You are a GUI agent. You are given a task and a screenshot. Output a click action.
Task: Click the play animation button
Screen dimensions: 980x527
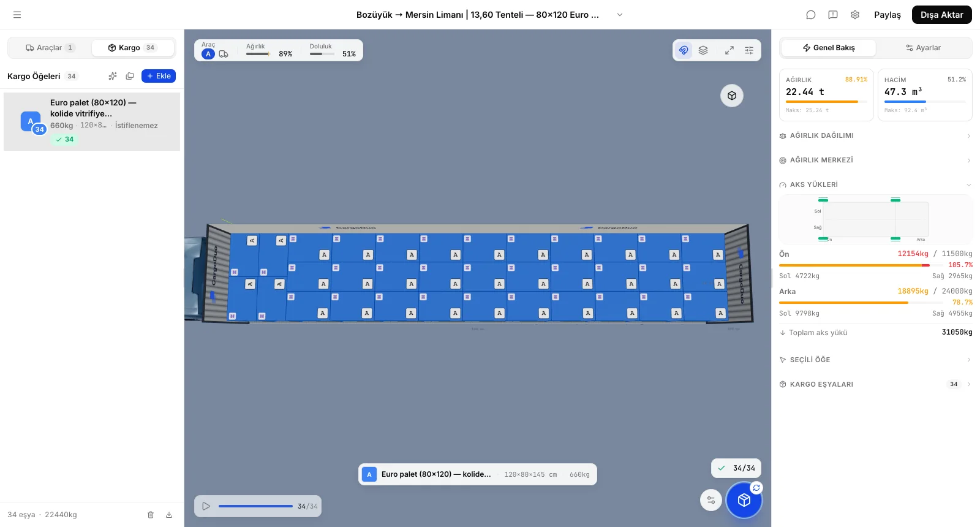(206, 506)
